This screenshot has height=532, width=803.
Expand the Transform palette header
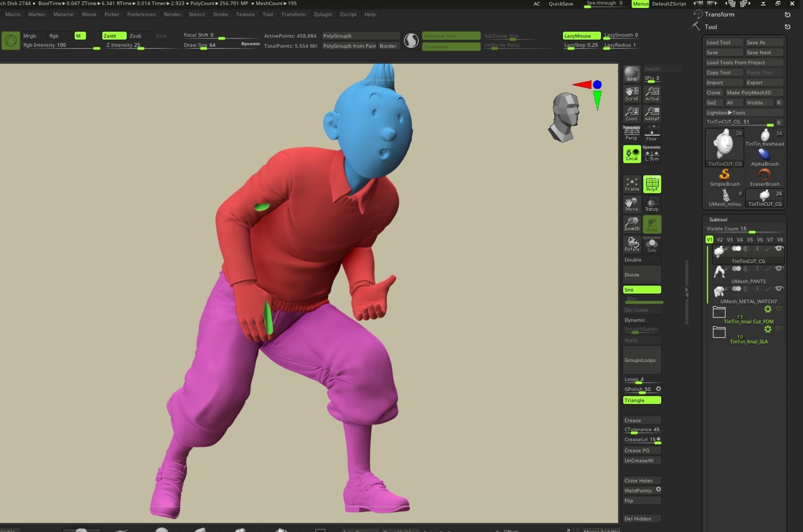click(x=719, y=14)
